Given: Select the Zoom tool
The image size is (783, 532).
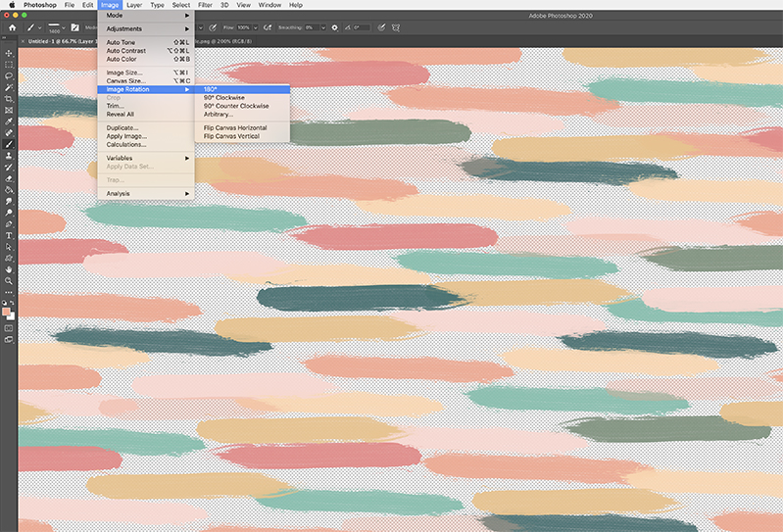Looking at the screenshot, I should point(9,280).
